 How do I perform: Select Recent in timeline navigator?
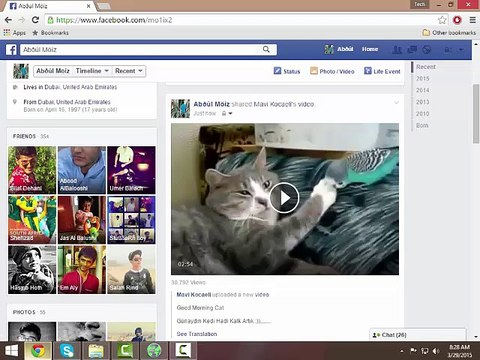click(x=426, y=67)
